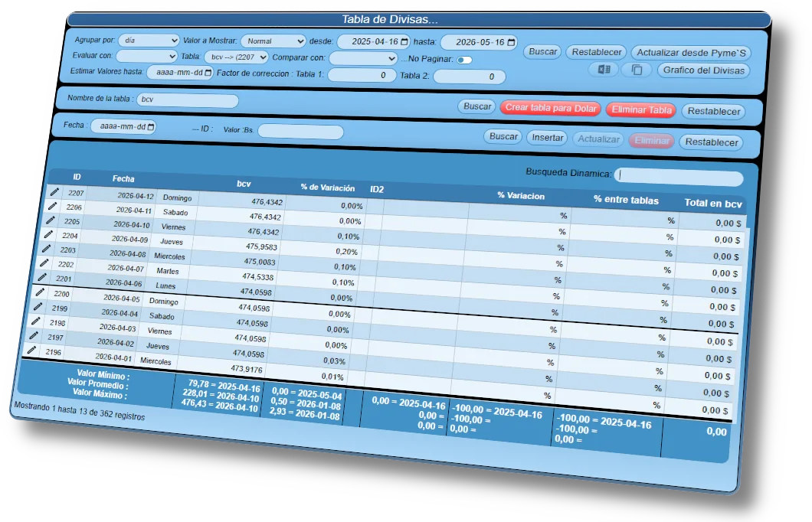Viewport: 812px width, 522px height.
Task: Sort by the '% de Variación' column header
Action: tap(327, 188)
